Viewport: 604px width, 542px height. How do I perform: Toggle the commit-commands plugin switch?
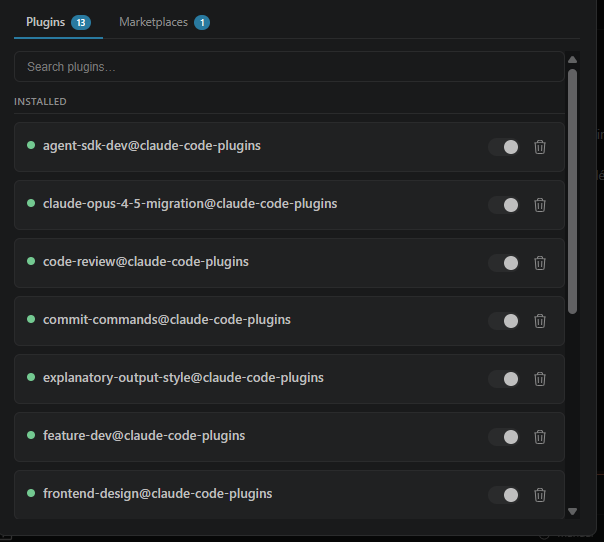[x=503, y=321]
